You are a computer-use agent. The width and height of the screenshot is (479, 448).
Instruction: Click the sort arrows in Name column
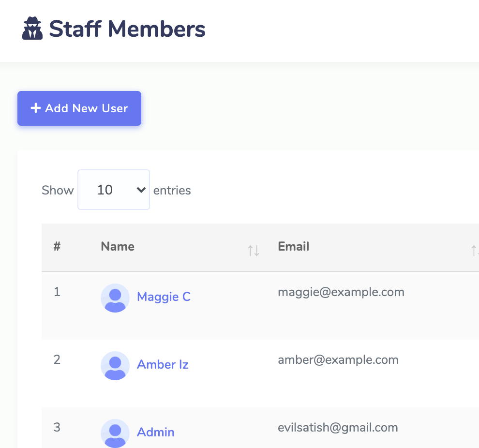[x=254, y=251]
